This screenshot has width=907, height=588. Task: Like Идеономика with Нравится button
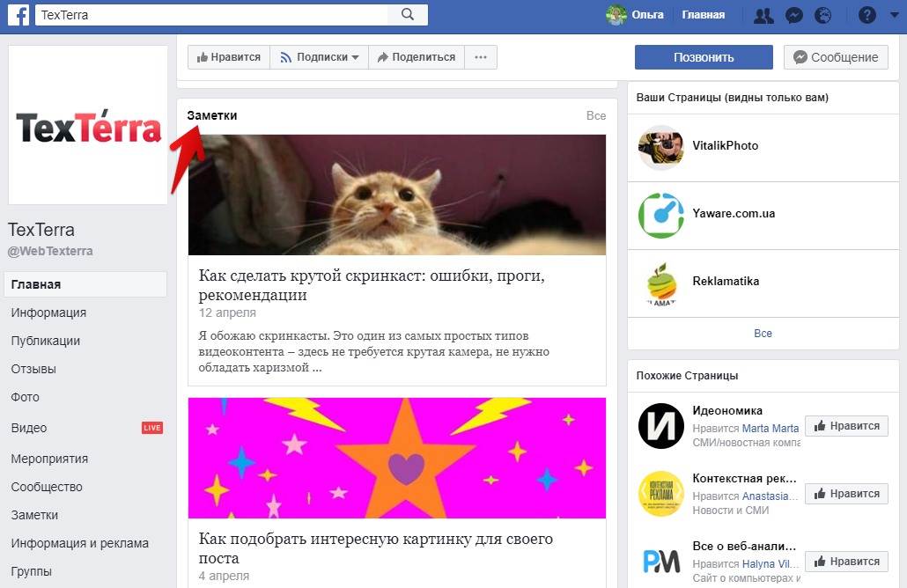846,426
